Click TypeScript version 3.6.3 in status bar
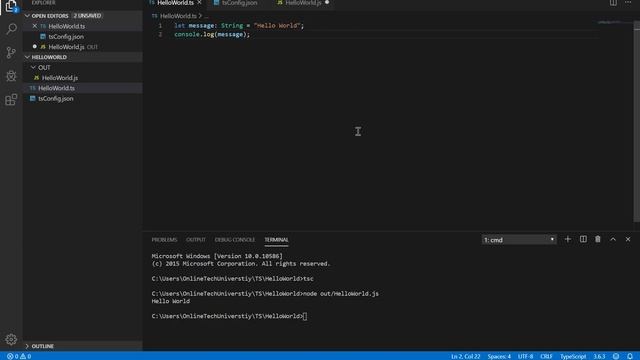Viewport: 640px width, 360px height. tap(599, 356)
